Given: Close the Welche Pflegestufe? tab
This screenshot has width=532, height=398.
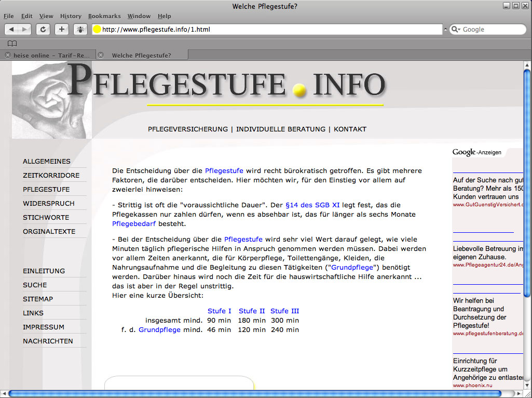Looking at the screenshot, I should coord(101,55).
